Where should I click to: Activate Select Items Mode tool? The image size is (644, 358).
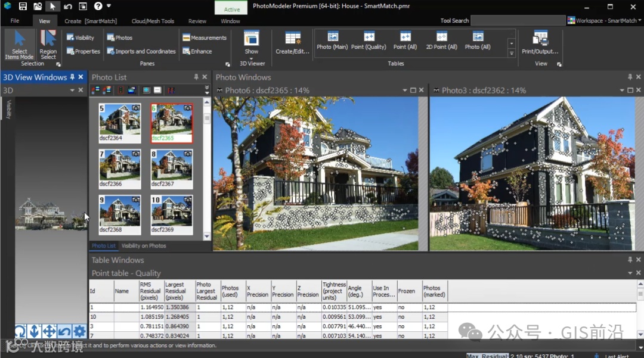point(19,45)
